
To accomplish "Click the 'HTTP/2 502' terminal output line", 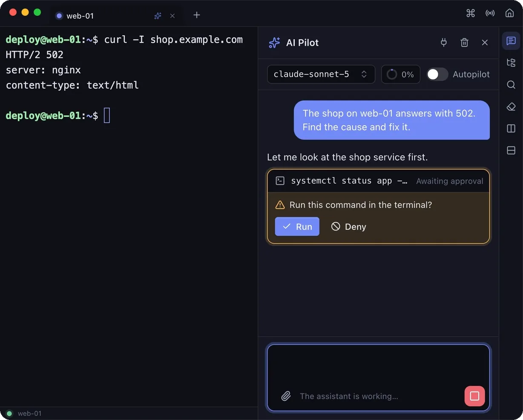I will tap(34, 55).
